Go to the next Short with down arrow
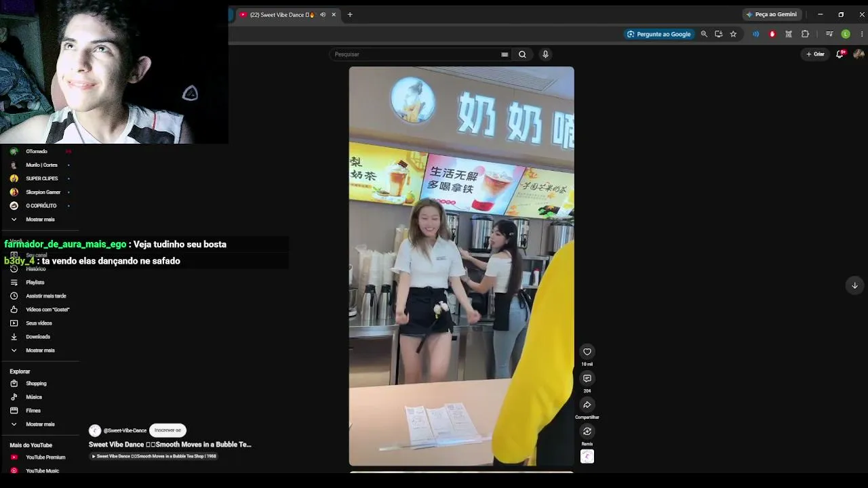 [x=854, y=285]
